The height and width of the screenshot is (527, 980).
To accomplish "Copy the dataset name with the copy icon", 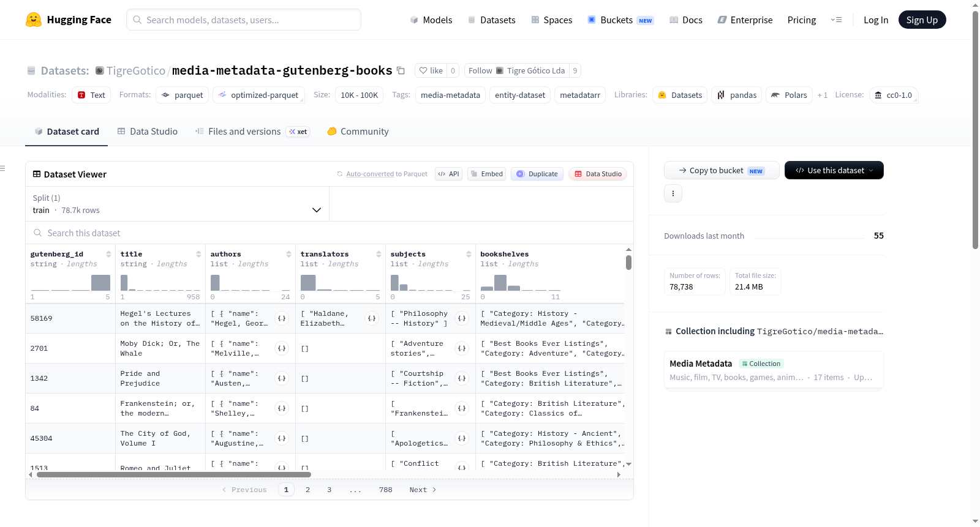I will point(401,70).
